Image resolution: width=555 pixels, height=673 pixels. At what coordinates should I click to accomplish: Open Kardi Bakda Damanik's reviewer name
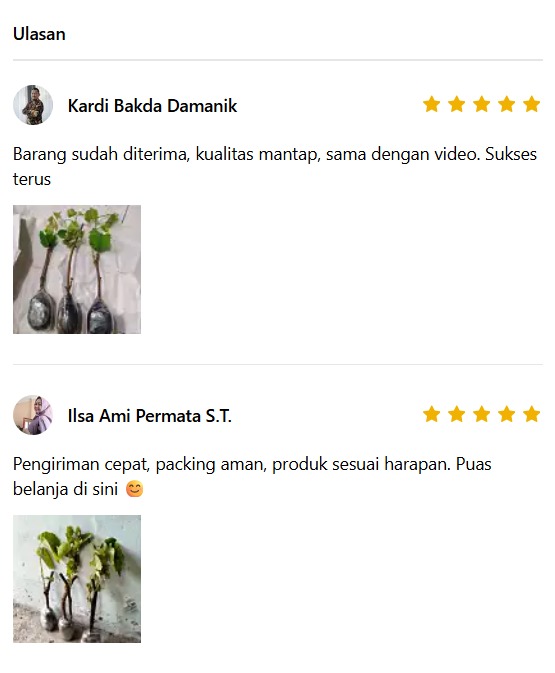(152, 106)
